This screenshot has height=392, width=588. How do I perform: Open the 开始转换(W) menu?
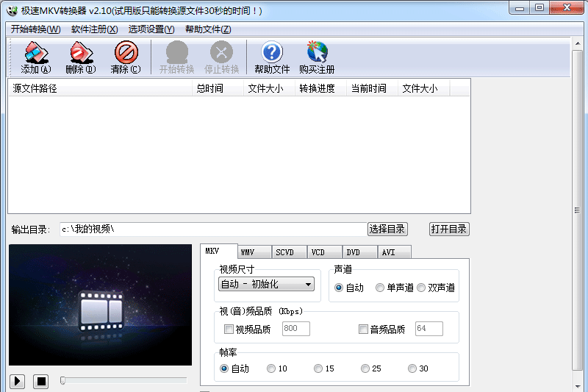pos(35,29)
